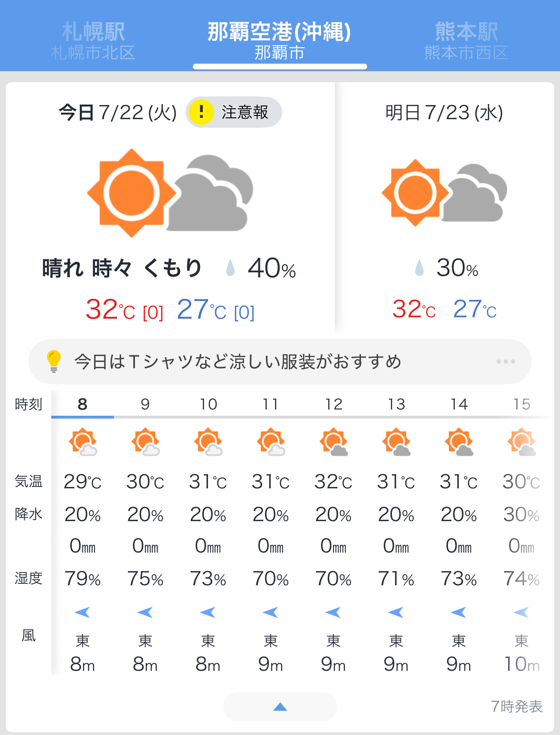The height and width of the screenshot is (735, 560).
Task: Open the three-dot menu on the advice bar
Action: [506, 362]
